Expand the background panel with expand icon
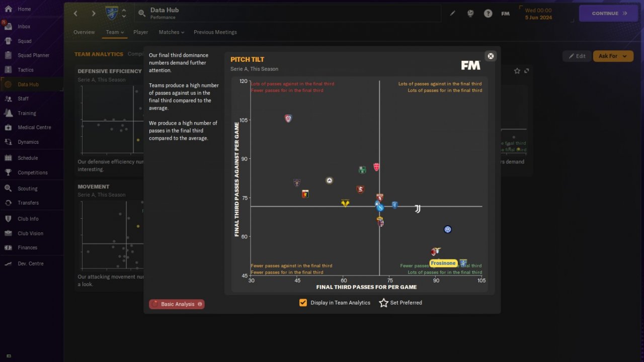 527,71
